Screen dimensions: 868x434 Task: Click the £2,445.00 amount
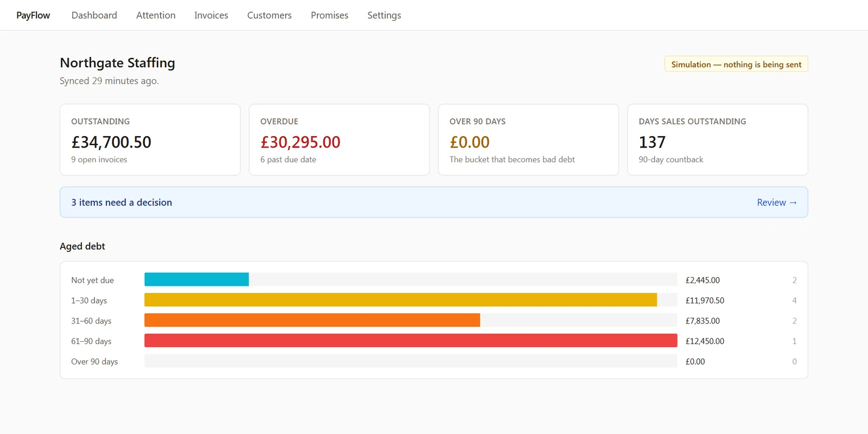coord(703,280)
